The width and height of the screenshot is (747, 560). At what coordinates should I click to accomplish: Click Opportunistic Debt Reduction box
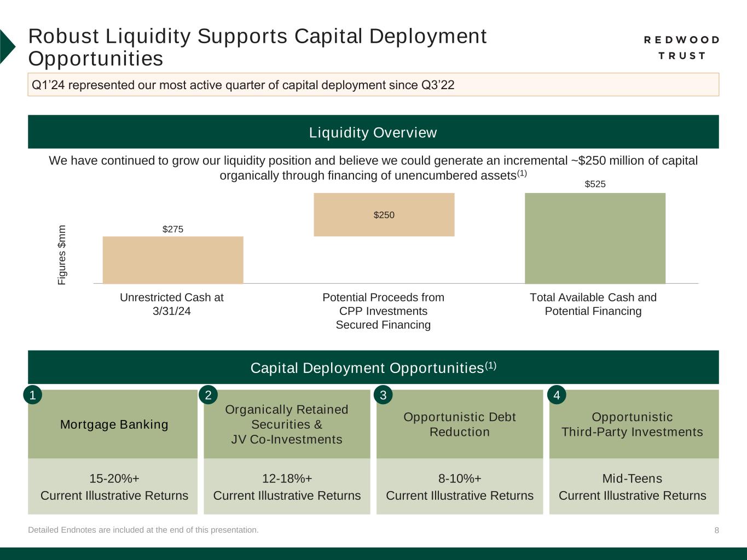[460, 424]
